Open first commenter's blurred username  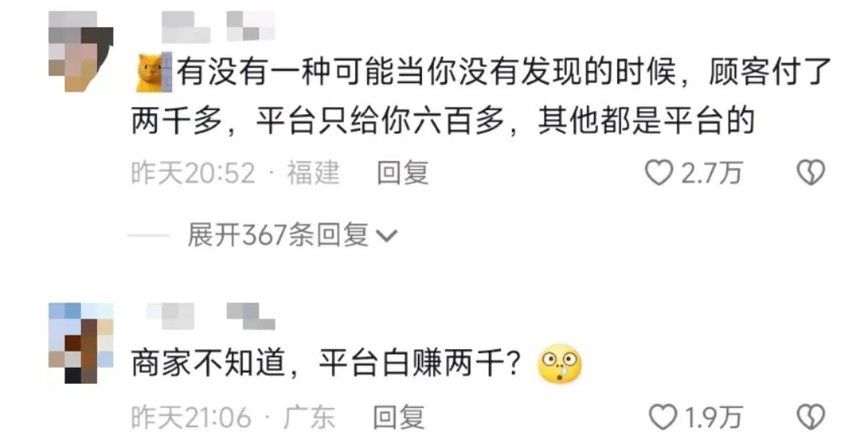coord(218,27)
